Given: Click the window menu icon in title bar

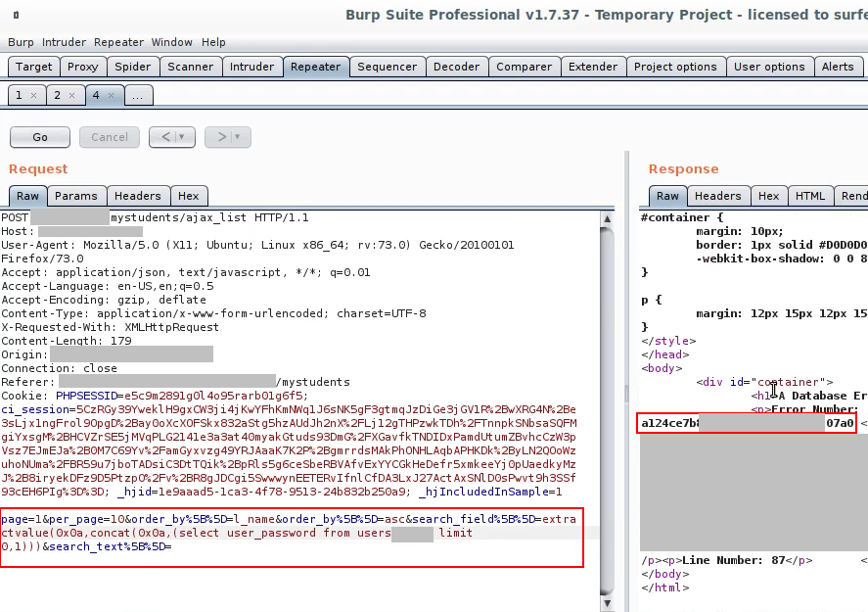Looking at the screenshot, I should coord(16,15).
